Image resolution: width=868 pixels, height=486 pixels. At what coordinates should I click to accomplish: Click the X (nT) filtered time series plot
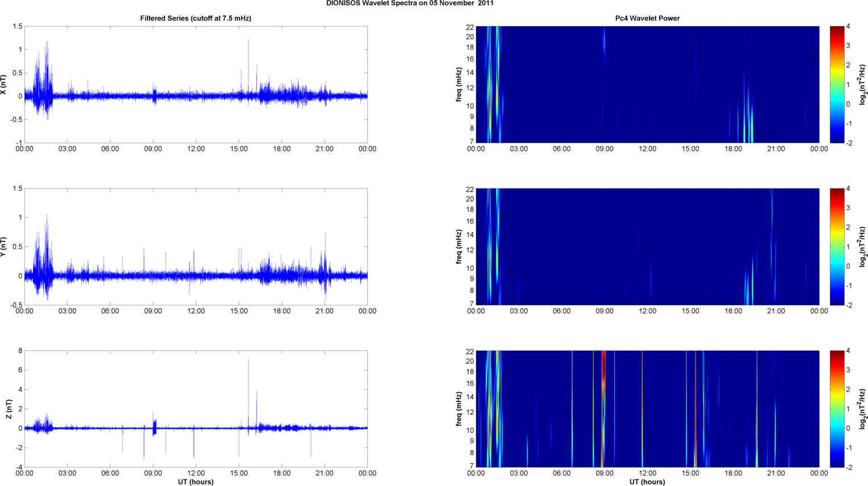tap(196, 84)
